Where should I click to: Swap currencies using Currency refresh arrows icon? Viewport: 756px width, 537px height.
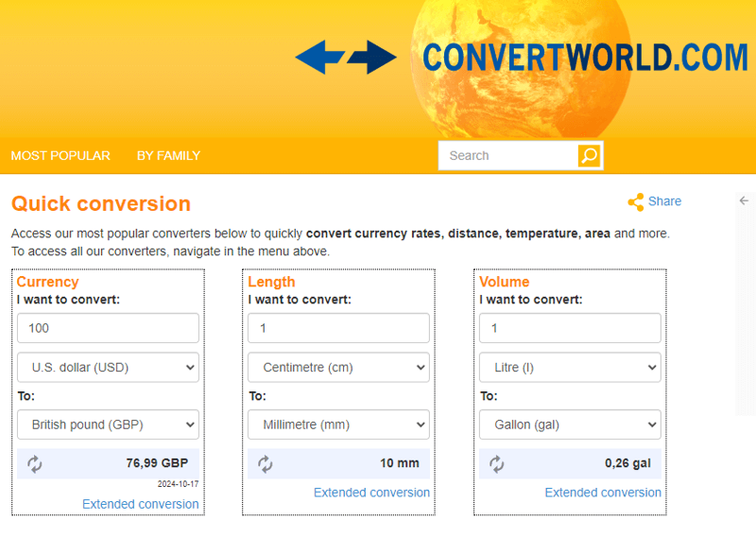[x=35, y=463]
